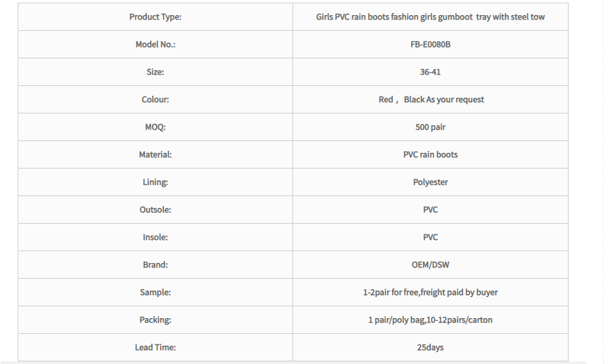Select the Packing label cell
This screenshot has height=364, width=604.
pyautogui.click(x=155, y=319)
